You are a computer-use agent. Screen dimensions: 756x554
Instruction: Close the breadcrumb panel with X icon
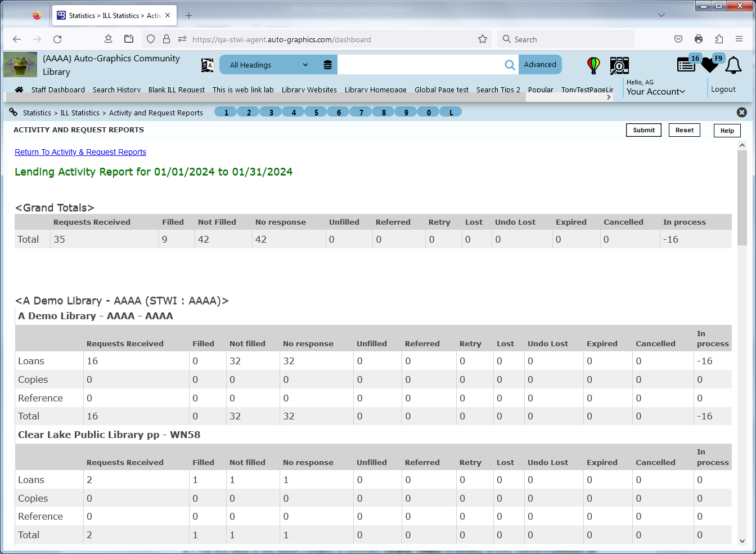coord(742,112)
